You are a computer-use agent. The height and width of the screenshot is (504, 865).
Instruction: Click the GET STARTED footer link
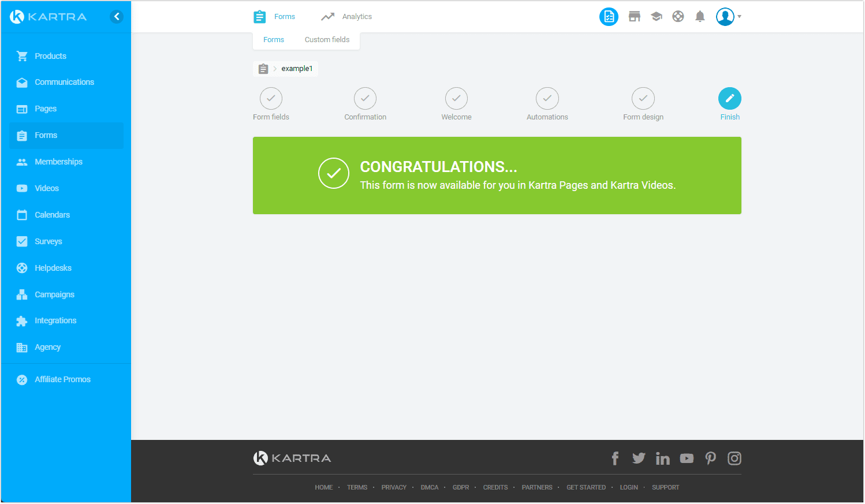586,488
